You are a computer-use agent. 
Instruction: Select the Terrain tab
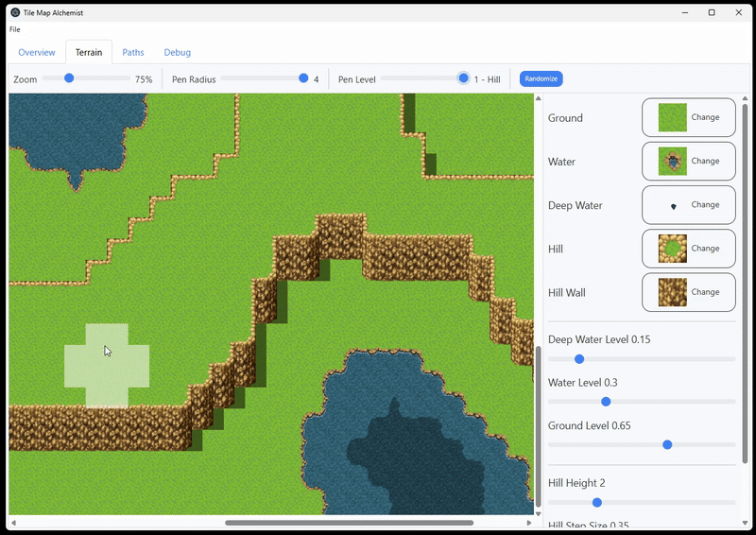tap(89, 52)
